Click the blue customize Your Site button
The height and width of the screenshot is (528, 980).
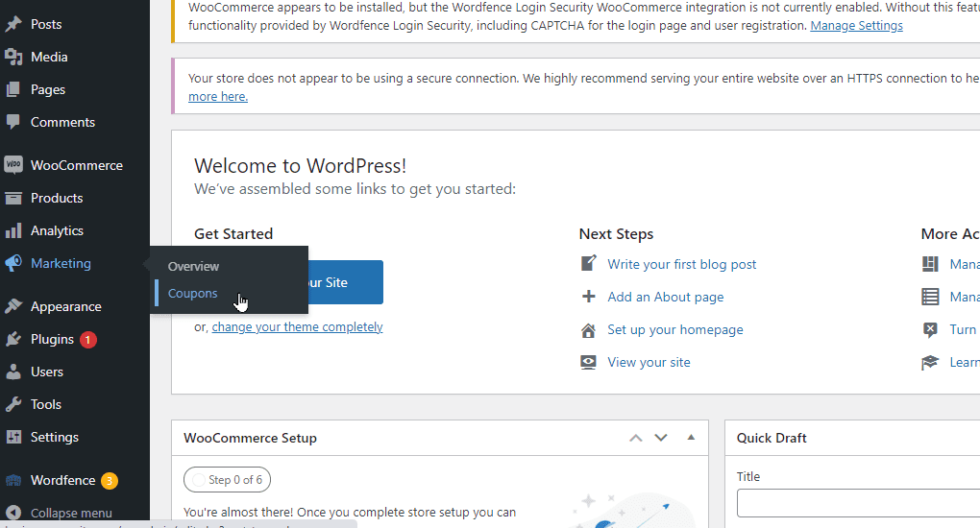[x=346, y=282]
